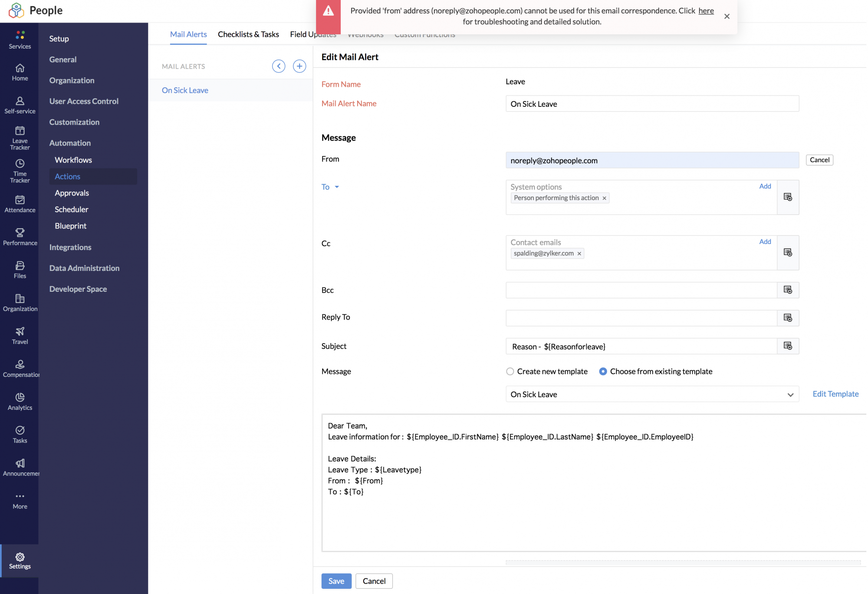Switch to Checklists & Tasks tab
The height and width of the screenshot is (594, 868).
248,34
